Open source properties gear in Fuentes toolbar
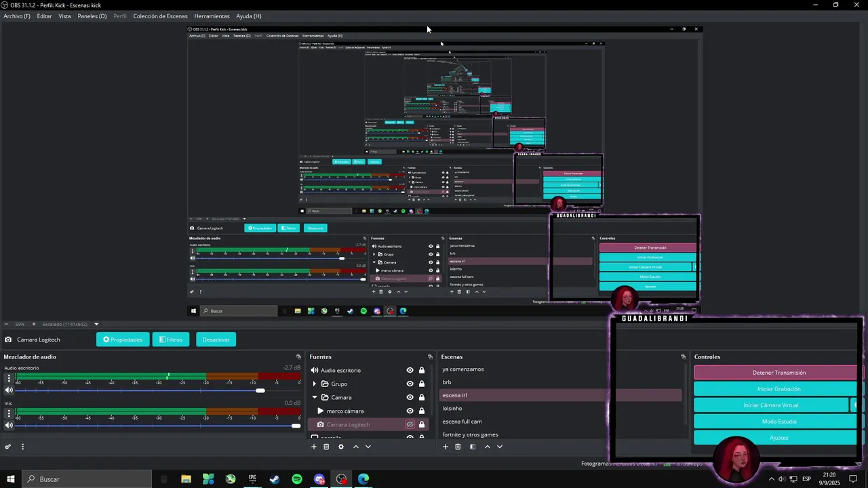Screen dimensions: 868x488 (341, 447)
